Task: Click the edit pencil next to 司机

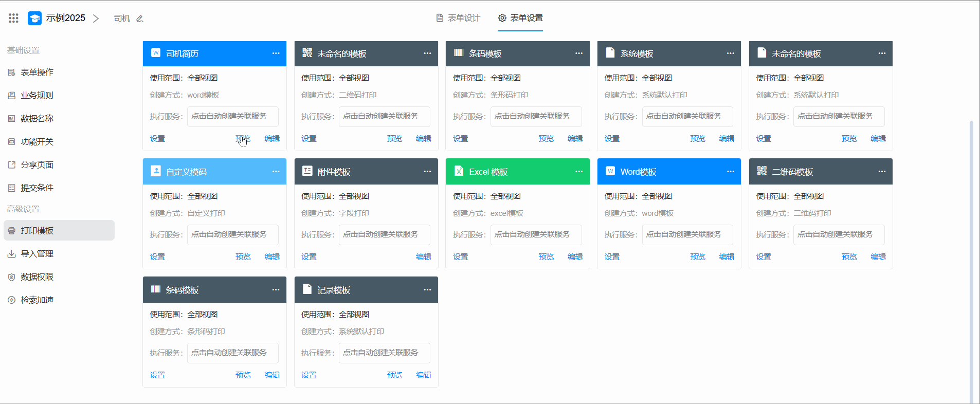Action: point(139,19)
